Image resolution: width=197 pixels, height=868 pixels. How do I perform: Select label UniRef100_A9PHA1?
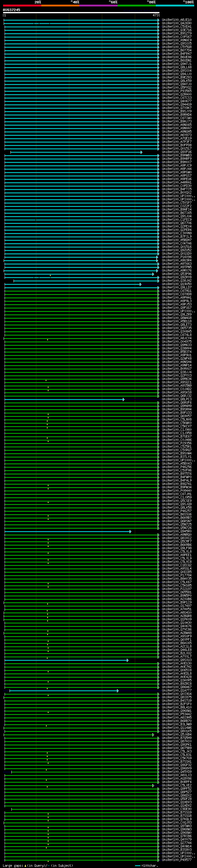tap(176, 297)
